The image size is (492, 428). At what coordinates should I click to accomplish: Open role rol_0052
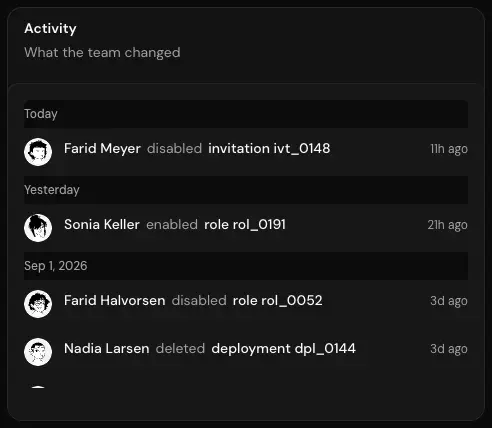(278, 301)
